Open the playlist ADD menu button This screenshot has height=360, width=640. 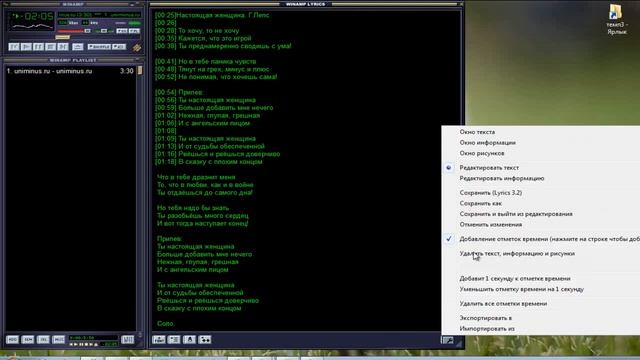12,340
